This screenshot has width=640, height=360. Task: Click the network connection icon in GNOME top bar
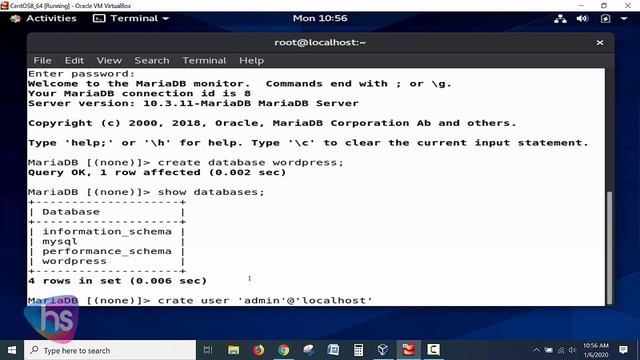click(x=560, y=19)
